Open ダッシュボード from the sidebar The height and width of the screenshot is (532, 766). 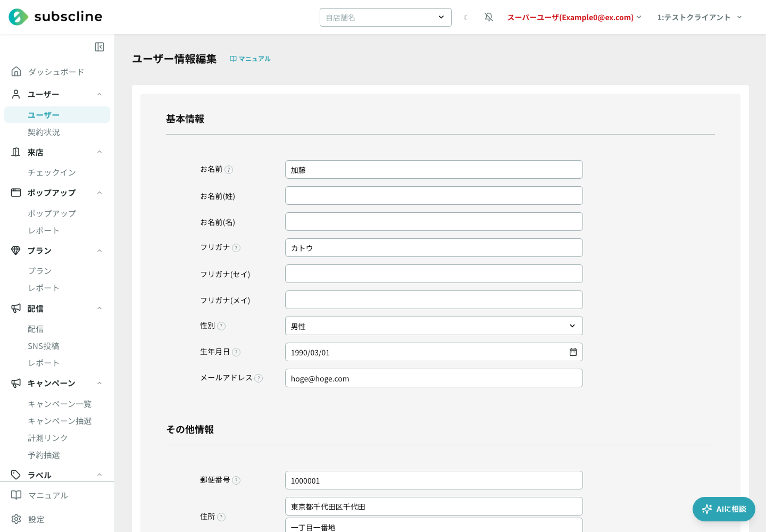[x=56, y=72]
